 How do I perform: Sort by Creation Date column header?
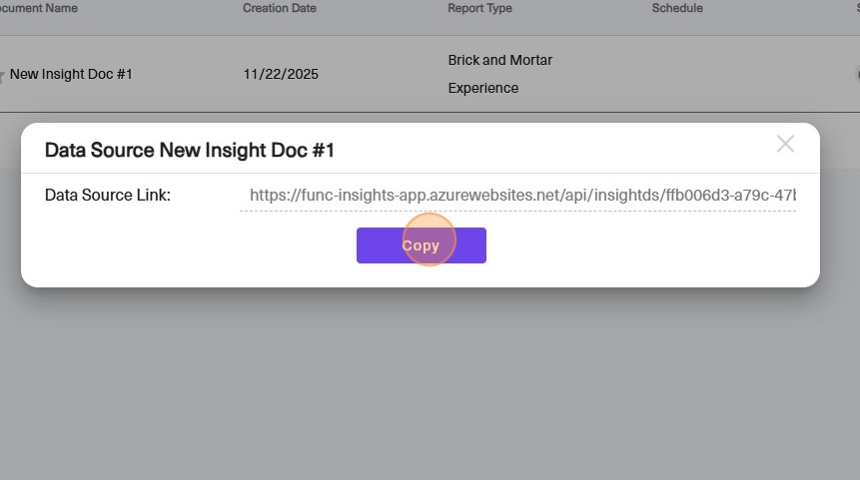[279, 8]
